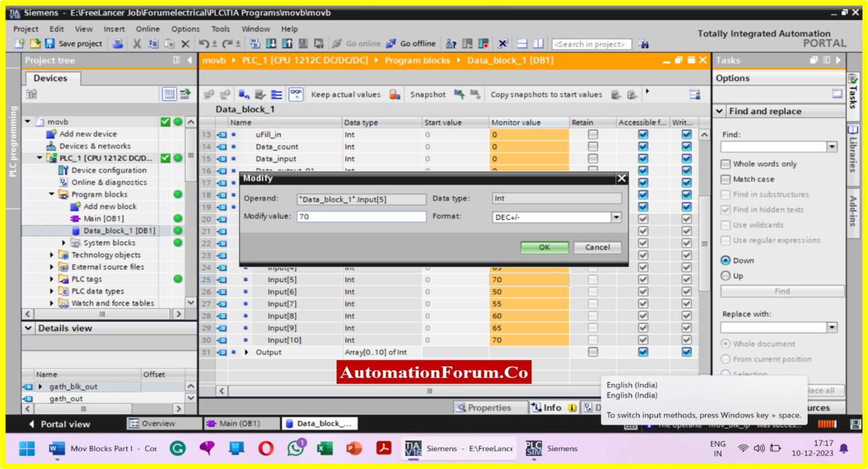The width and height of the screenshot is (868, 469).
Task: Open the Format dropdown showing DEC+/-
Action: (615, 216)
